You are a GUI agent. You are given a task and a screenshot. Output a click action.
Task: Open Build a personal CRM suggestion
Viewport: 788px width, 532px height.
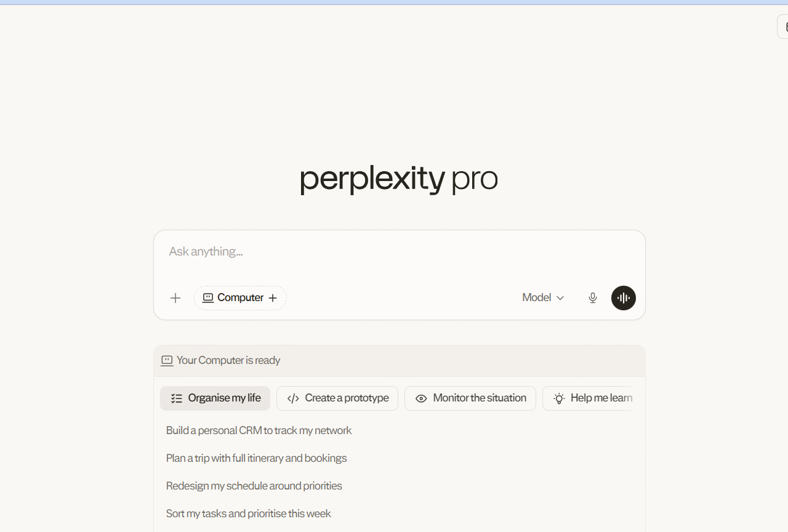[259, 430]
